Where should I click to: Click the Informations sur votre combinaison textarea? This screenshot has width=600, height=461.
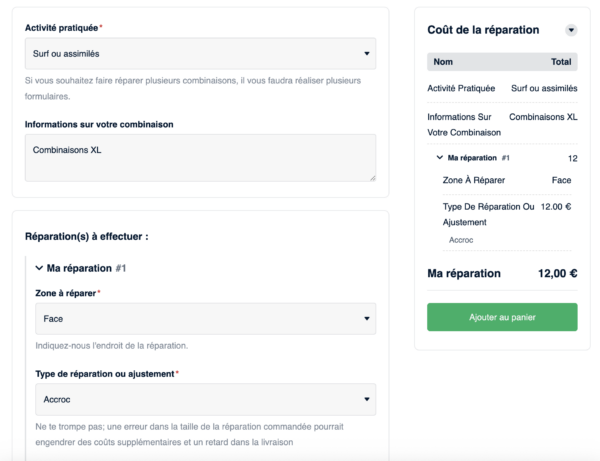tap(200, 158)
